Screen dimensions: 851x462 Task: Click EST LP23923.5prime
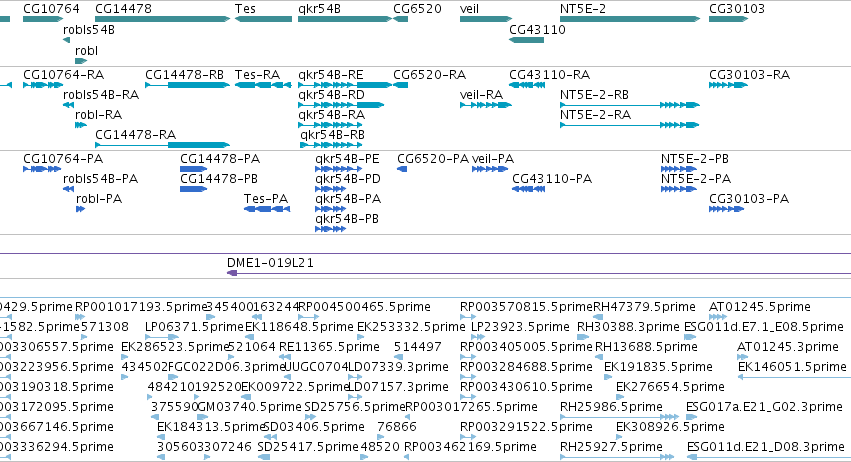pos(478,337)
